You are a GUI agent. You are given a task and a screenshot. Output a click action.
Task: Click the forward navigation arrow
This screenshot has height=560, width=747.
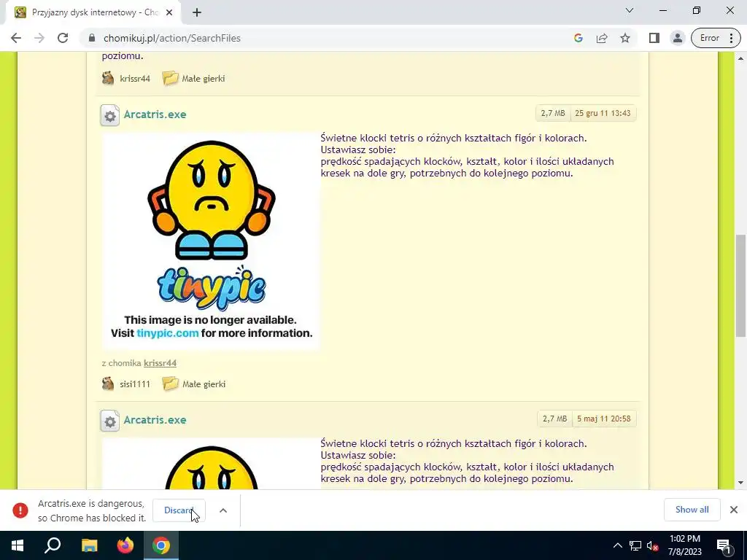39,38
